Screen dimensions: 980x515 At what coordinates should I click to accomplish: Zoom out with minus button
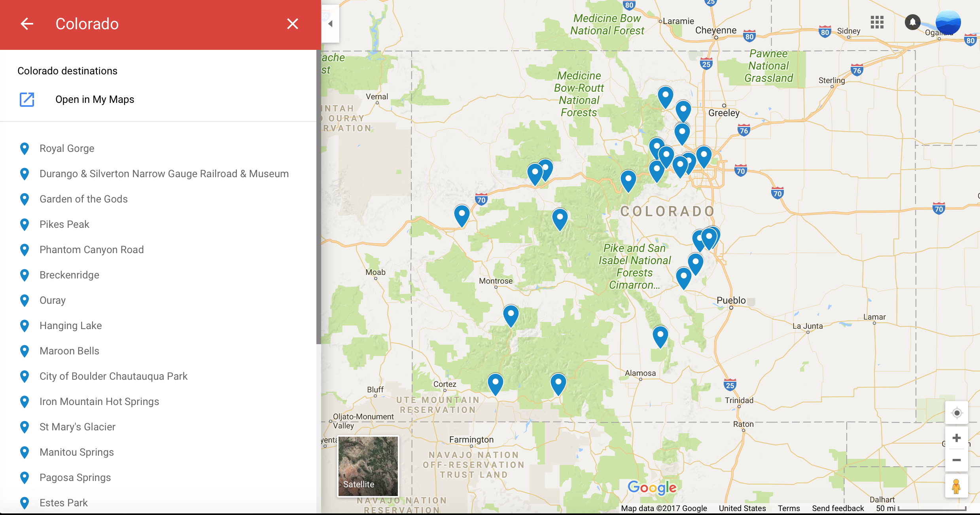coord(957,460)
